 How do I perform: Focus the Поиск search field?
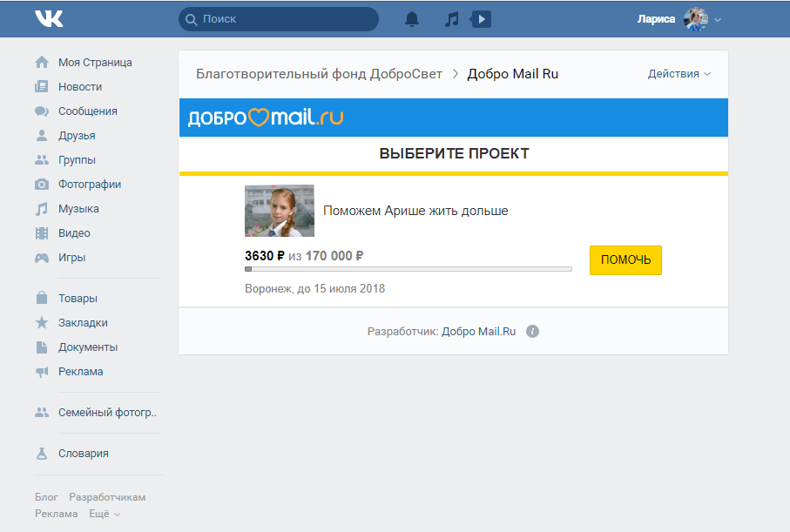coord(279,19)
